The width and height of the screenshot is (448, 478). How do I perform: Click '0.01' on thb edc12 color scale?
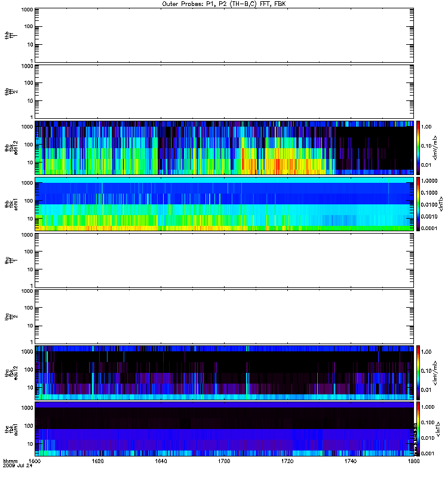click(x=426, y=165)
